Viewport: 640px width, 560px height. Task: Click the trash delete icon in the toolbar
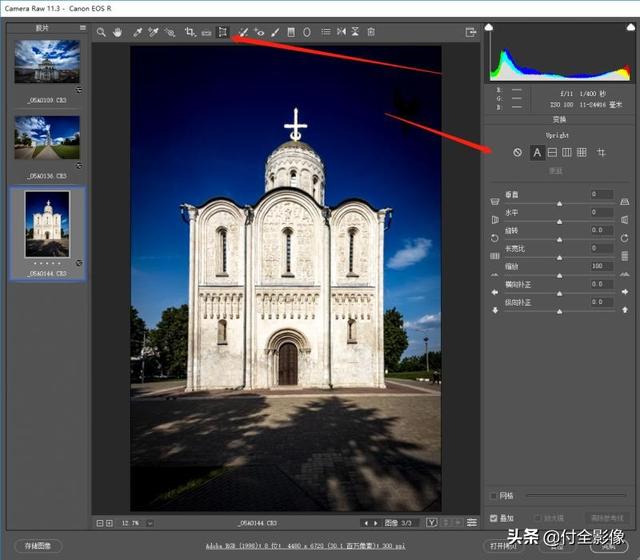click(x=371, y=32)
